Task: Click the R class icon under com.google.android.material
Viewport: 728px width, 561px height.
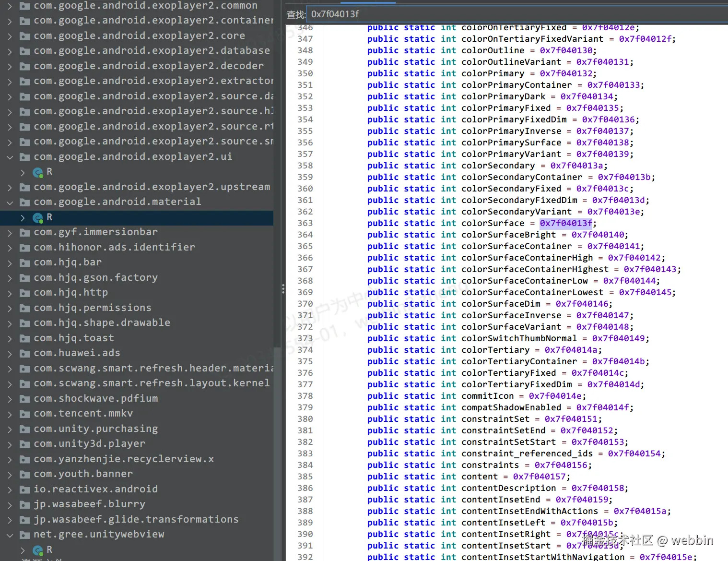Action: pyautogui.click(x=38, y=218)
